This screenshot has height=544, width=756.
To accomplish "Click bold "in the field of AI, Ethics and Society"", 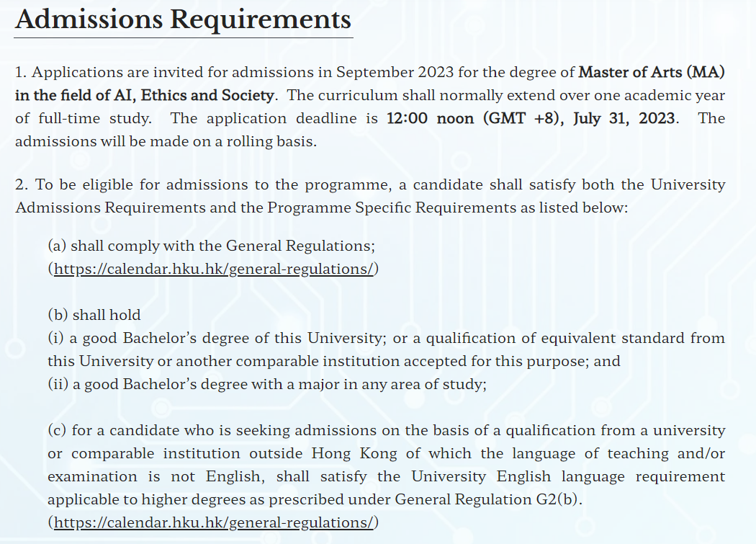I will click(x=145, y=95).
